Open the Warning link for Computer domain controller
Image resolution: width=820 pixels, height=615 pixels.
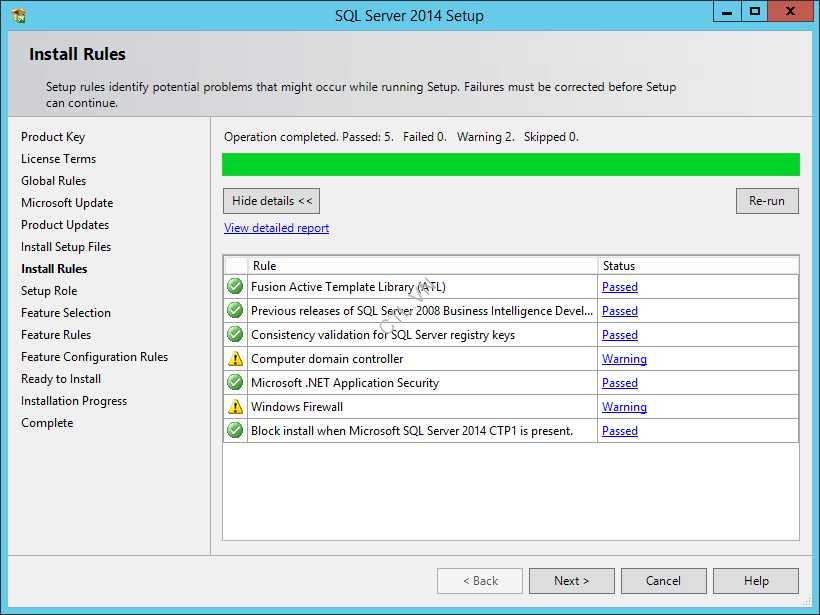coord(624,358)
